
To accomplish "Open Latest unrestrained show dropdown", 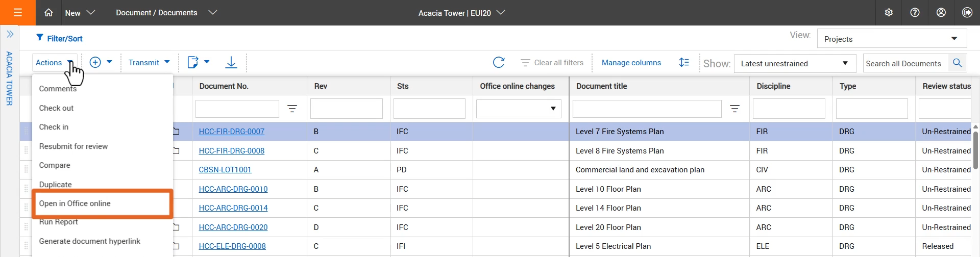I will (x=795, y=63).
